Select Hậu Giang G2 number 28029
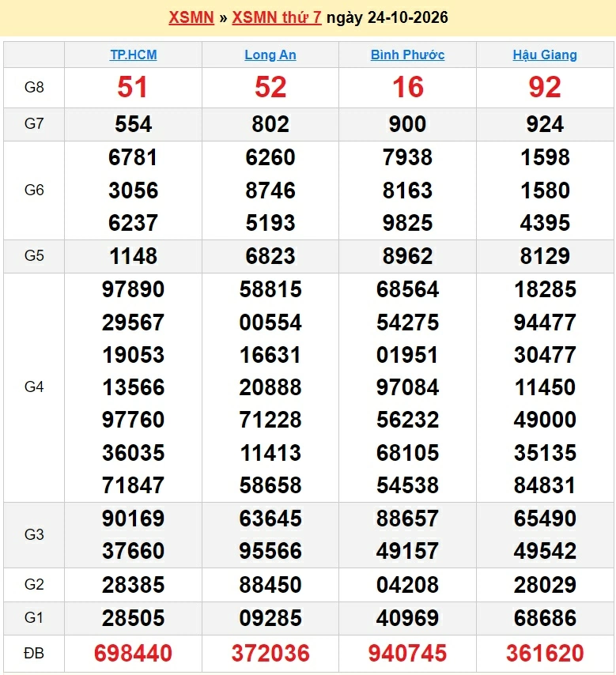This screenshot has height=675, width=616. pos(545,585)
